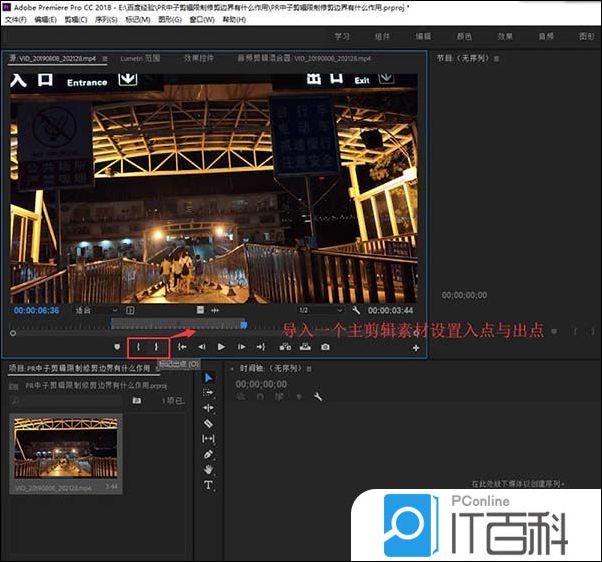Click the timeline timecode 00;00;00;00
The height and width of the screenshot is (562, 602).
[261, 384]
